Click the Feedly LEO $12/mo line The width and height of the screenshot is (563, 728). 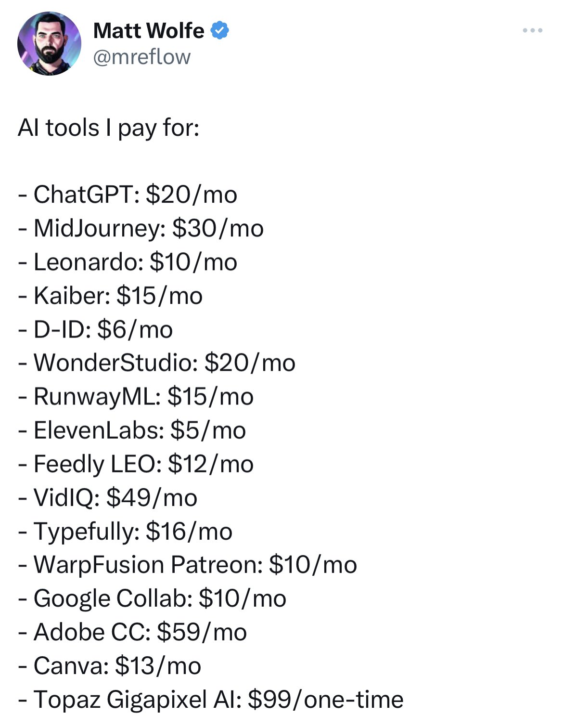coord(136,464)
